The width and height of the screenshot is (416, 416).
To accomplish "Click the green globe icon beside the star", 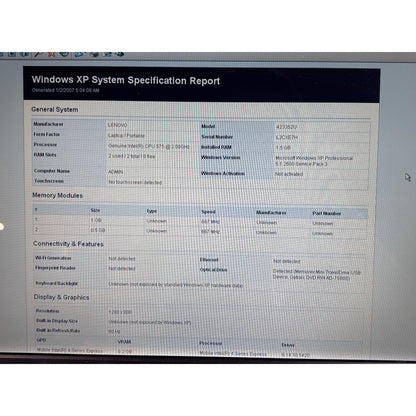I will point(64,54).
